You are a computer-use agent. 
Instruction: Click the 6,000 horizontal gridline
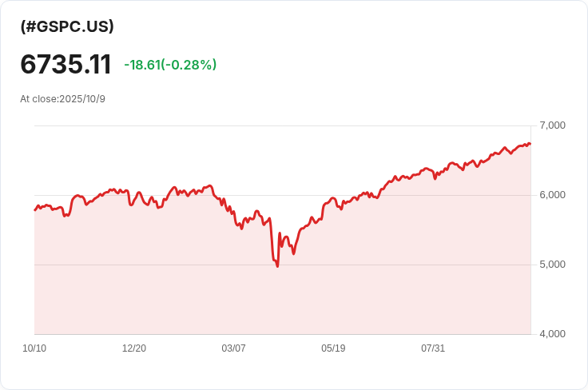point(283,195)
